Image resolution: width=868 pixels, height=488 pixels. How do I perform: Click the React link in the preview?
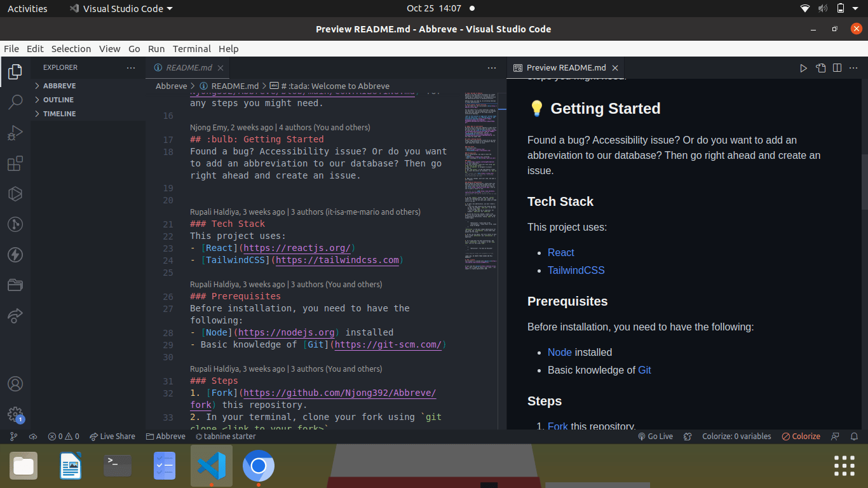561,253
